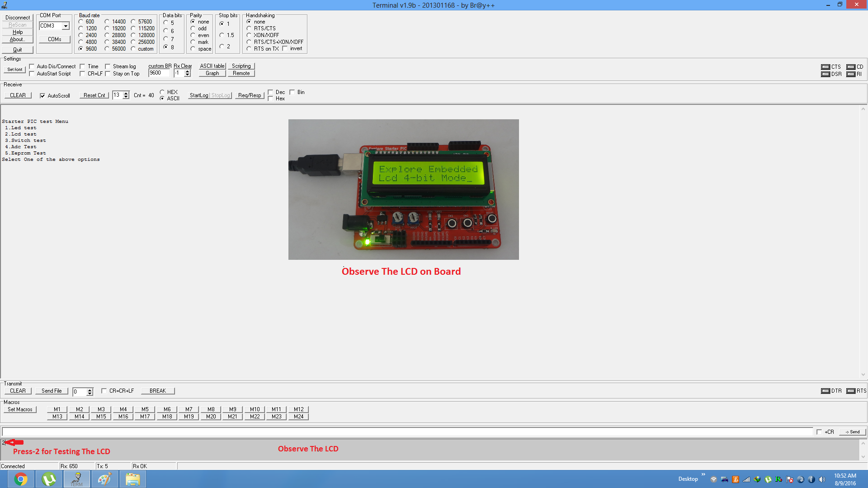Select 19200 baud rate
Viewport: 868px width, 488px height.
[107, 28]
